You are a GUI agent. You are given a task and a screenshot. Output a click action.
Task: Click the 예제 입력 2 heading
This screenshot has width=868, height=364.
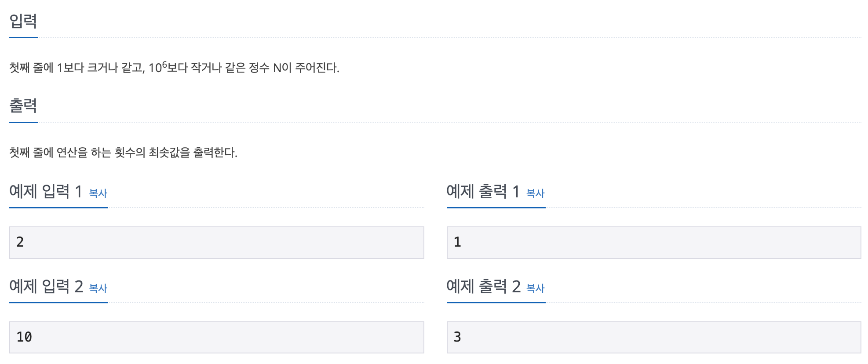[x=45, y=287]
